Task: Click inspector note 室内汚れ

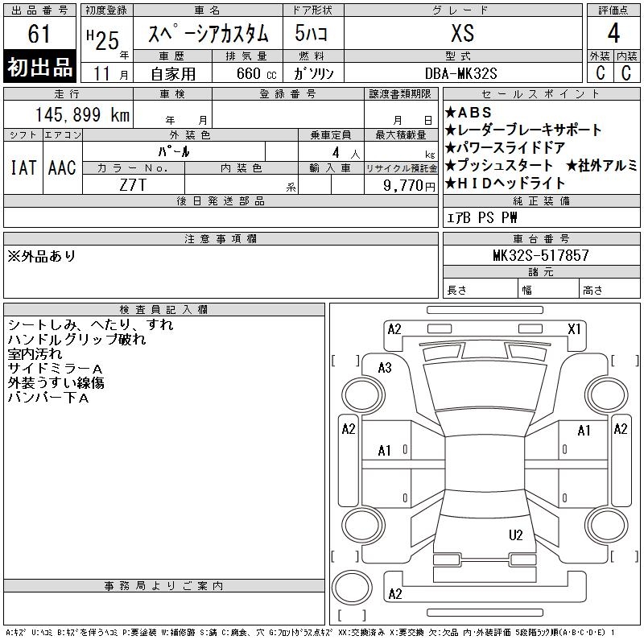Action: click(35, 354)
